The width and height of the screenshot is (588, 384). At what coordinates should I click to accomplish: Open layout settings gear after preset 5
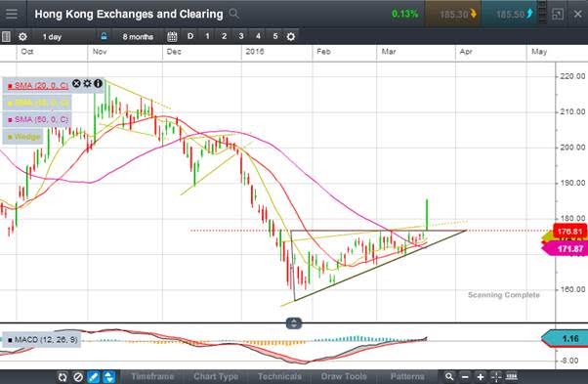[291, 37]
